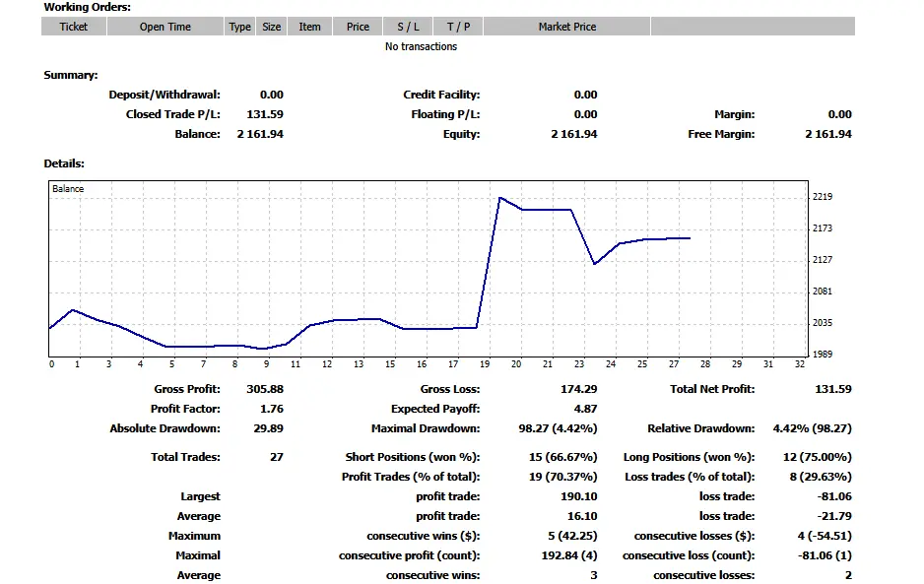This screenshot has height=584, width=924.
Task: Click the Absolute Drawdown value 29.89
Action: [x=268, y=428]
